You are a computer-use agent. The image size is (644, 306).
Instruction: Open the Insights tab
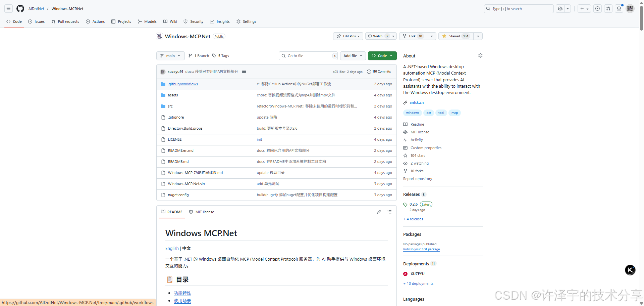(220, 21)
